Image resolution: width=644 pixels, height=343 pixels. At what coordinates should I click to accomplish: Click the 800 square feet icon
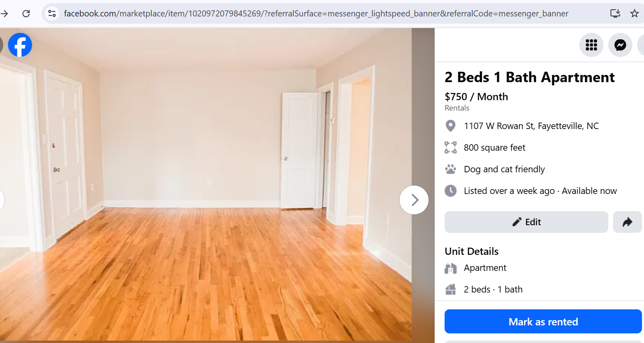point(451,147)
